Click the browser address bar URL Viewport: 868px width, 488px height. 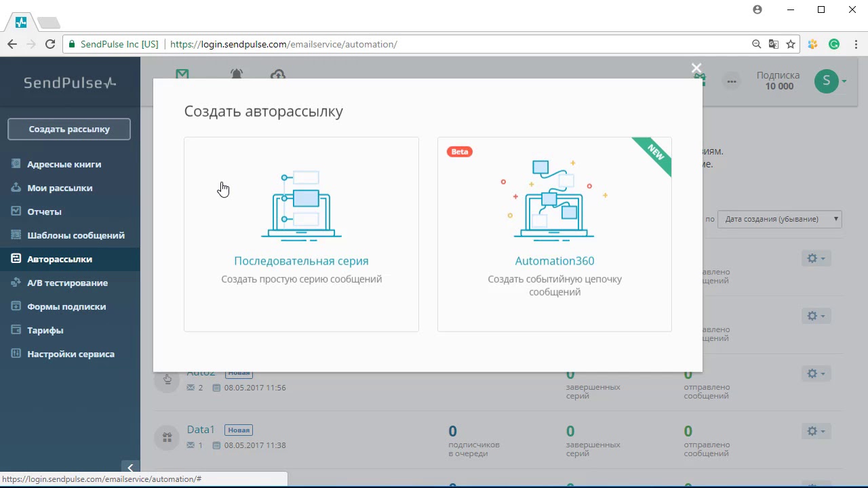pos(283,44)
